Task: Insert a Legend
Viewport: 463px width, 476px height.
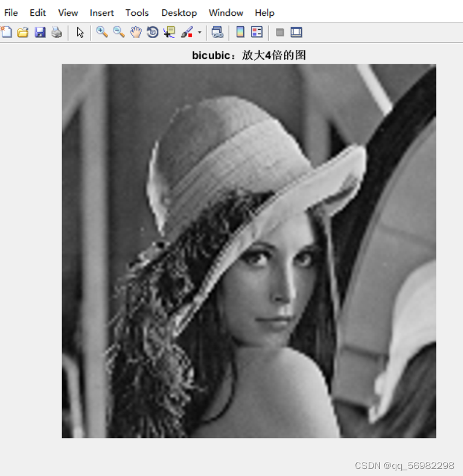Action: 257,32
